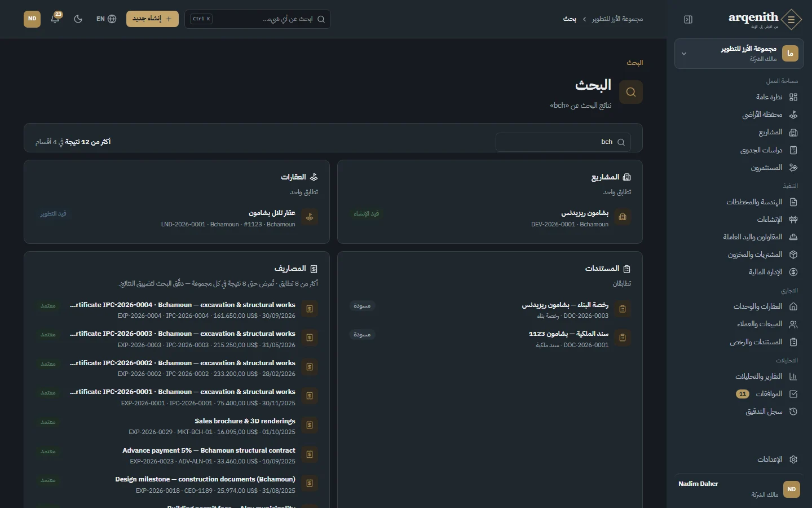Click the search field containing bch
The image size is (812, 508).
[563, 142]
